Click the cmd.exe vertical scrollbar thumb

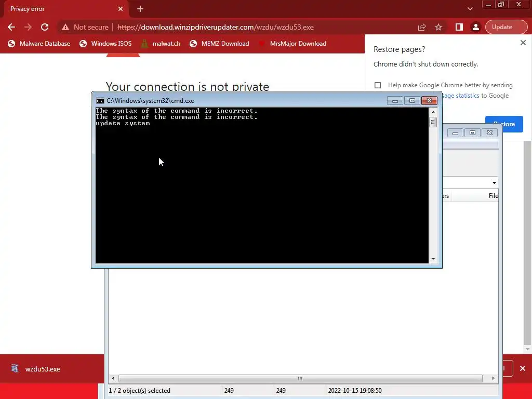433,122
